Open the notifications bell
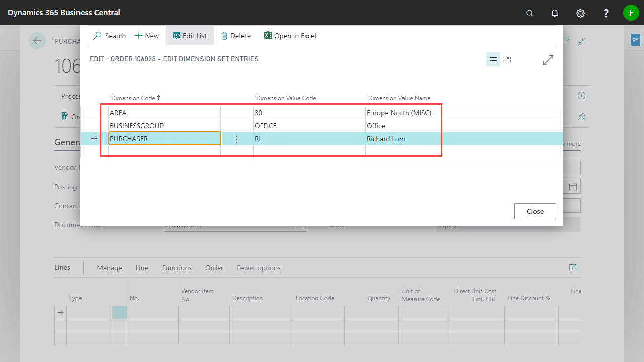Image resolution: width=644 pixels, height=362 pixels. (x=554, y=13)
